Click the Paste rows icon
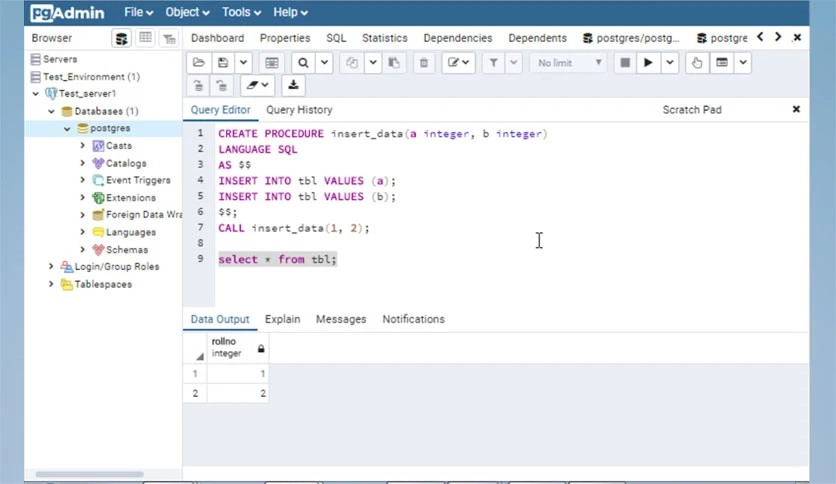The height and width of the screenshot is (484, 836). pos(394,63)
